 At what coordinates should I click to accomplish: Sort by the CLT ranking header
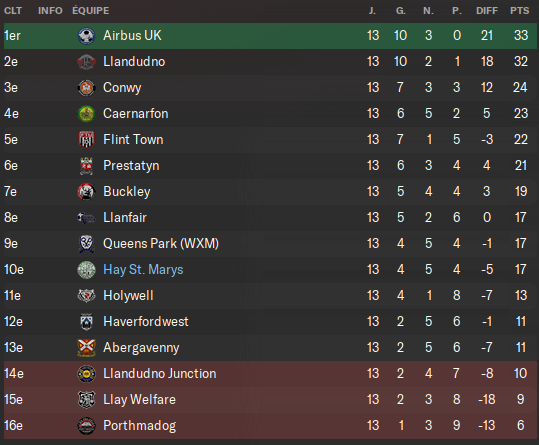tap(13, 11)
